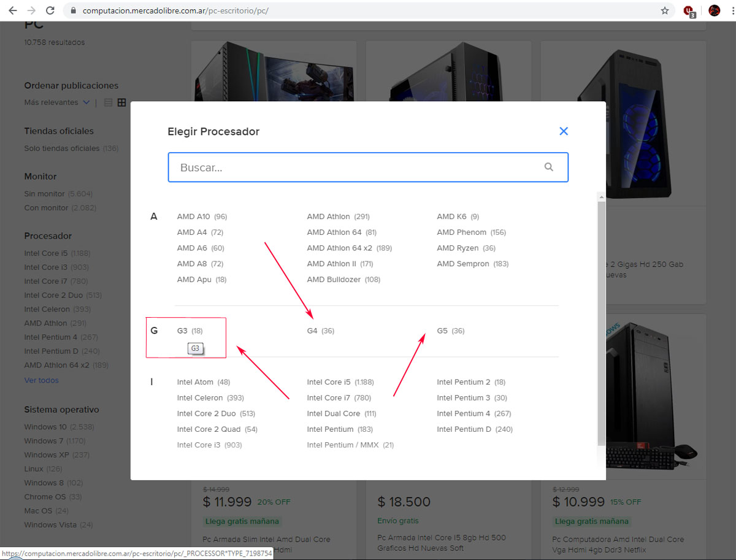Click the browser forward arrow

click(x=31, y=10)
